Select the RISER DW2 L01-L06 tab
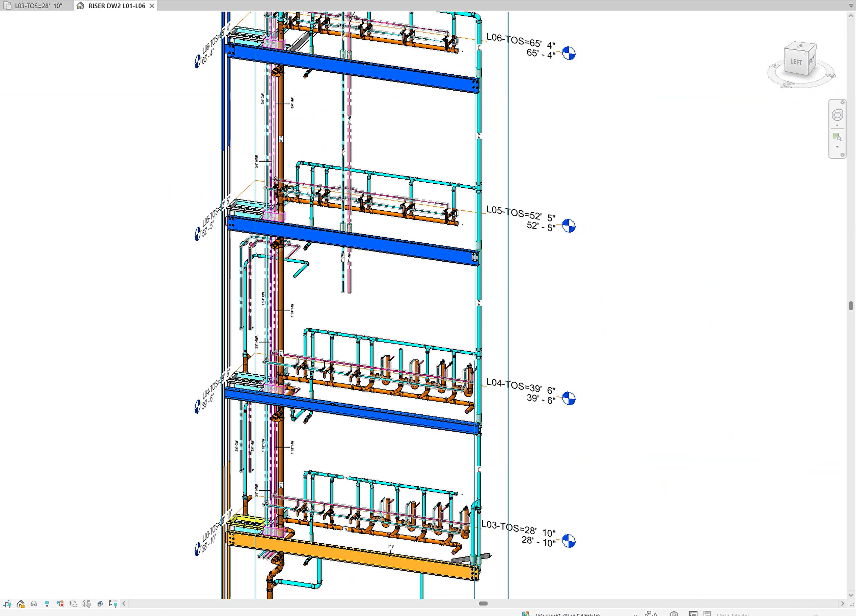 click(x=116, y=6)
